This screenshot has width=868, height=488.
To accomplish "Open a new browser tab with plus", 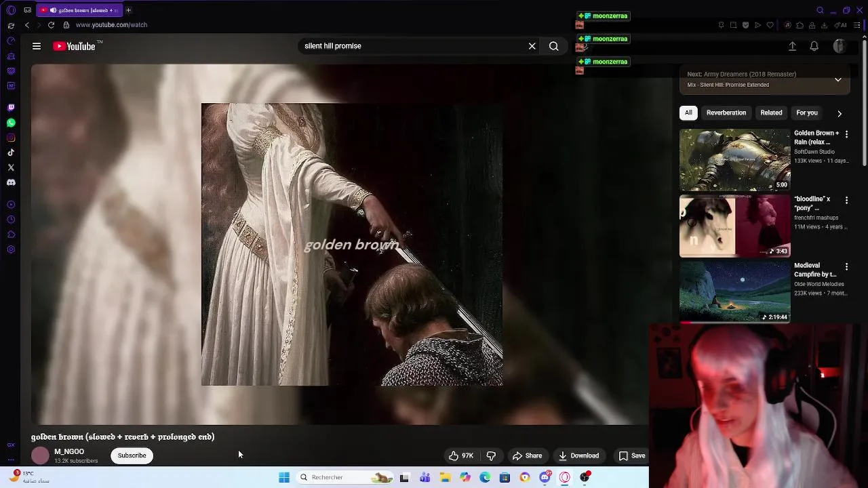I will click(128, 10).
